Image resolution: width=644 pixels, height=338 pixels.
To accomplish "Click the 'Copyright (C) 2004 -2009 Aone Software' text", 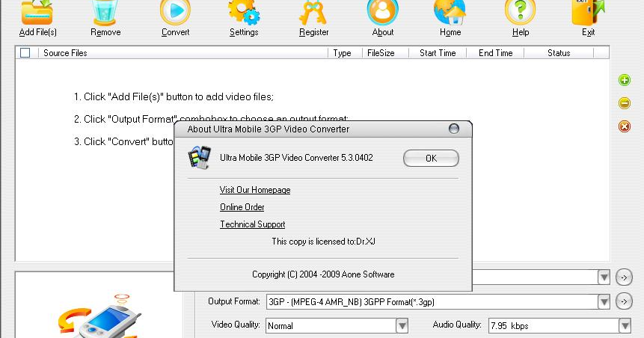I will click(x=323, y=274).
